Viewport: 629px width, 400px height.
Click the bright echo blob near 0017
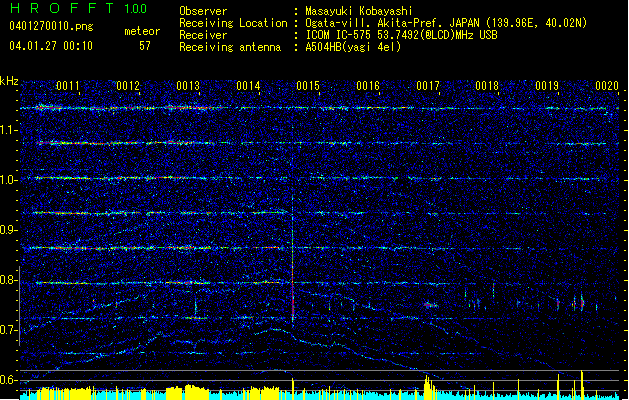(x=431, y=305)
